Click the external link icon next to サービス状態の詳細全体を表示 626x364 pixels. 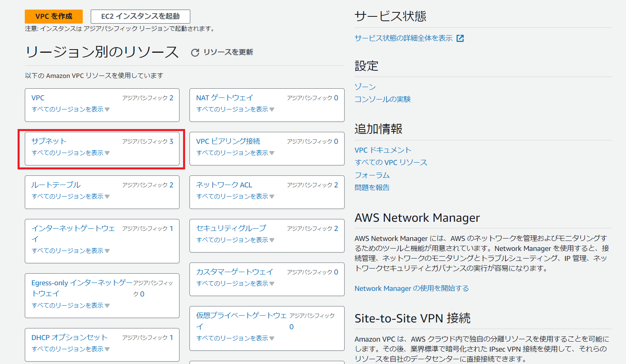pos(460,38)
